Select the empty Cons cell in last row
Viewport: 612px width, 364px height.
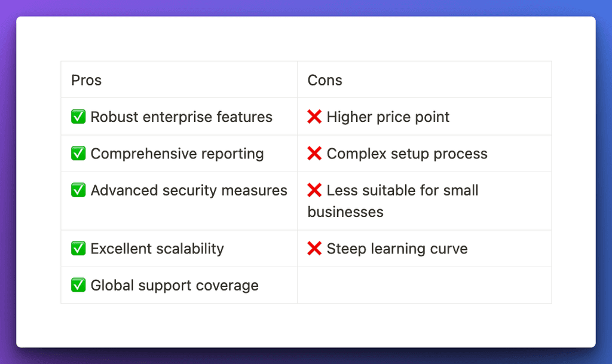pos(424,285)
